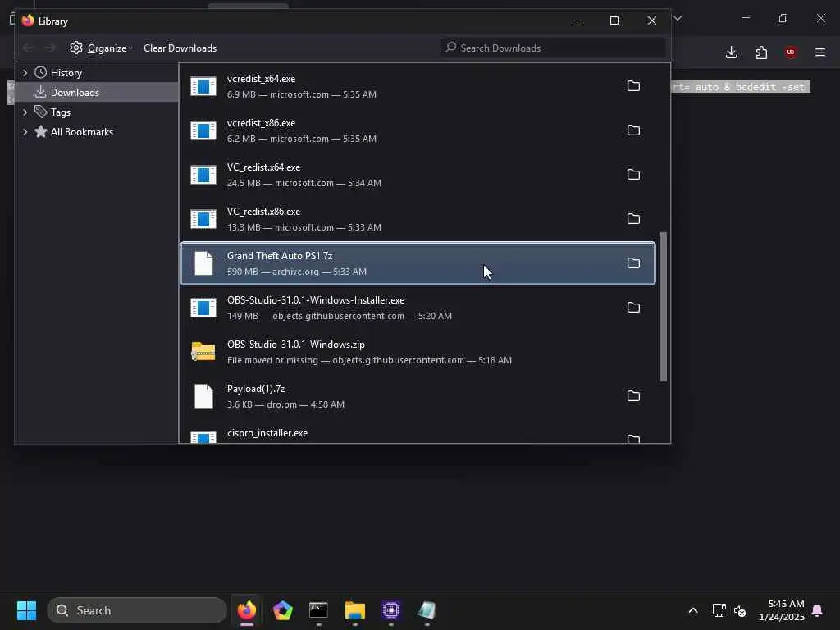Open the terminal app in the taskbar
This screenshot has height=630, width=840.
[x=319, y=610]
